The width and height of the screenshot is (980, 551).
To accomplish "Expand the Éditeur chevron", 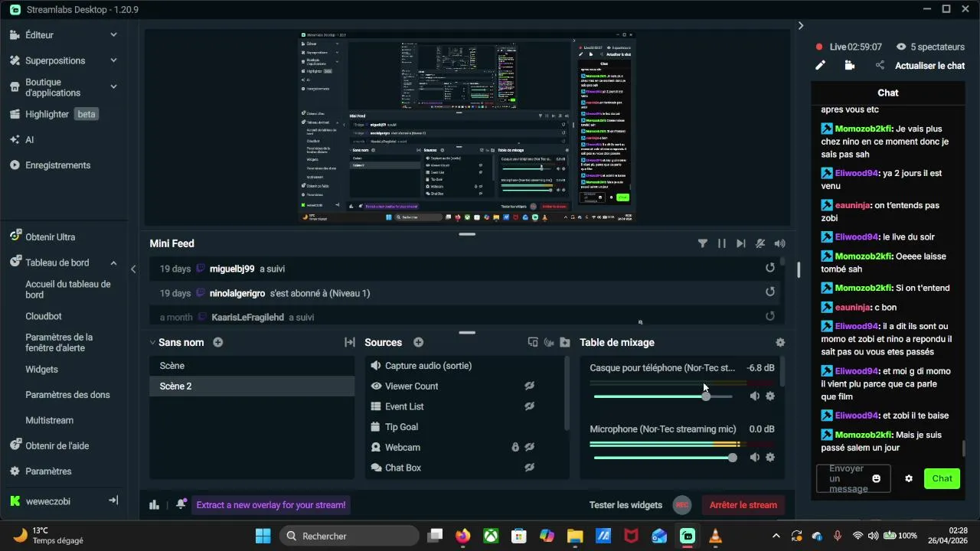I will point(113,34).
